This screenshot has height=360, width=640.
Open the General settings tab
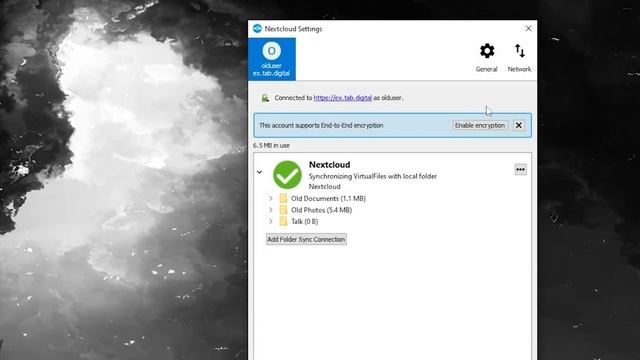(487, 58)
